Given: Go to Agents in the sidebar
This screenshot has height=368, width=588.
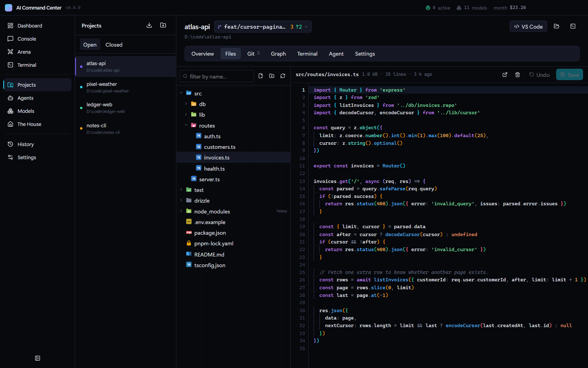Looking at the screenshot, I should (x=38, y=98).
